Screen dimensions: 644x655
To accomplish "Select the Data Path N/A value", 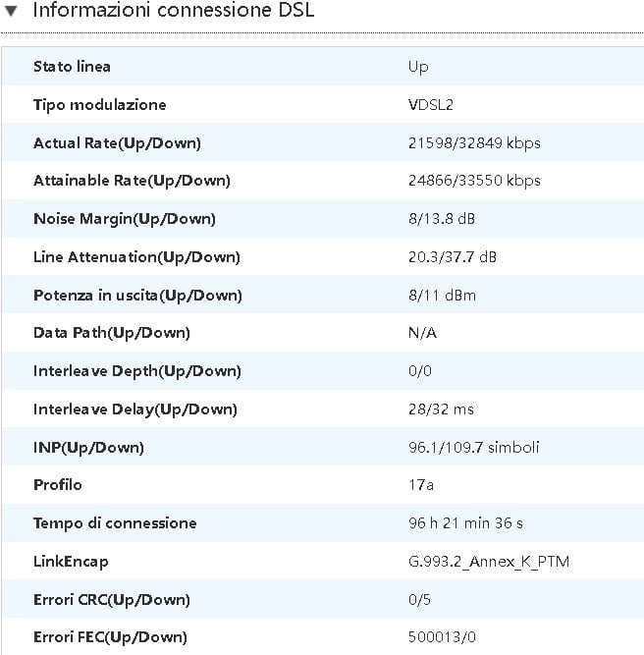I will click(422, 333).
